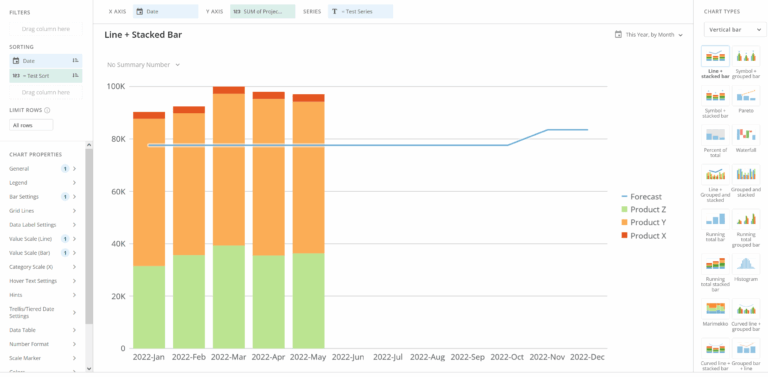Image resolution: width=768 pixels, height=377 pixels.
Task: Pick Curved line + stacked bar icon
Action: [715, 349]
